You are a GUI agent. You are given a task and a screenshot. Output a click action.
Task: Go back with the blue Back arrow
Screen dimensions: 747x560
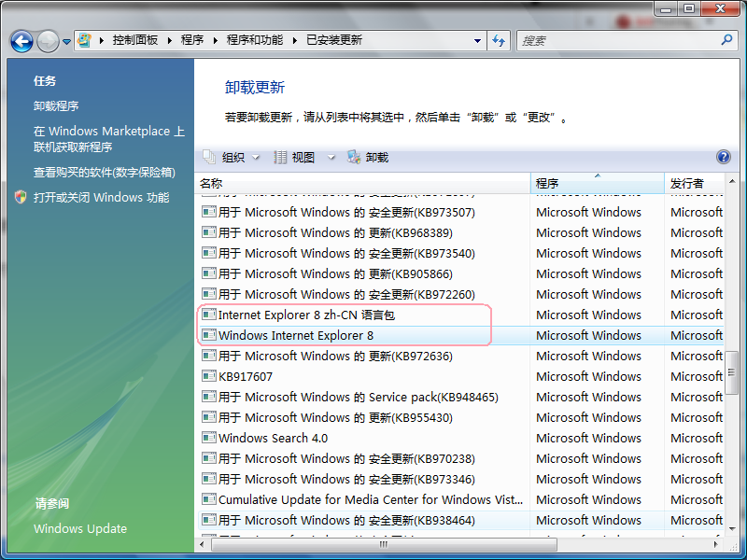pyautogui.click(x=21, y=41)
